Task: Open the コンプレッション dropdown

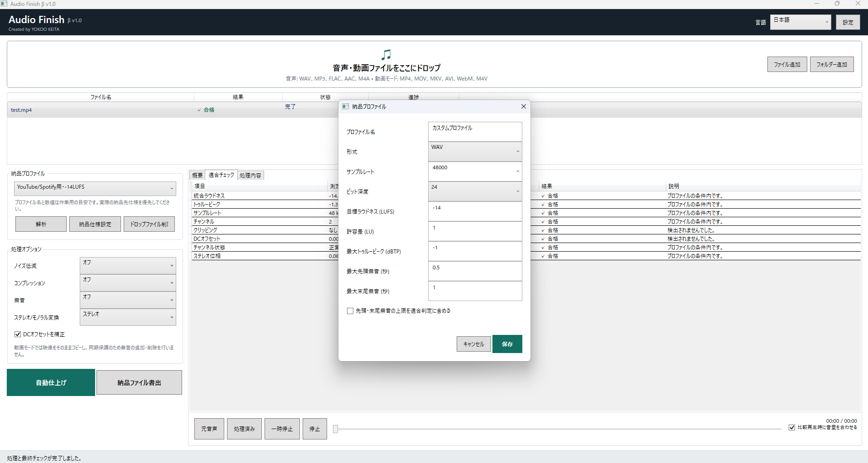Action: click(x=128, y=283)
